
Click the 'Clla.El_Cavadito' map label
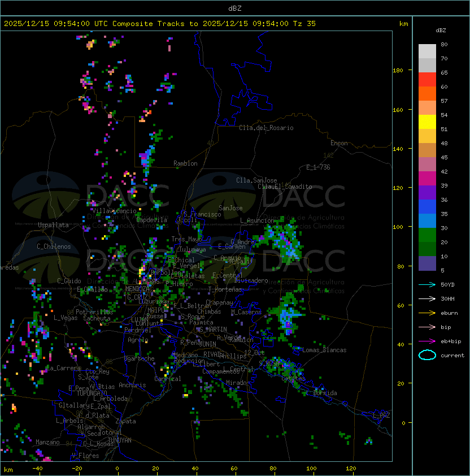pos(285,187)
